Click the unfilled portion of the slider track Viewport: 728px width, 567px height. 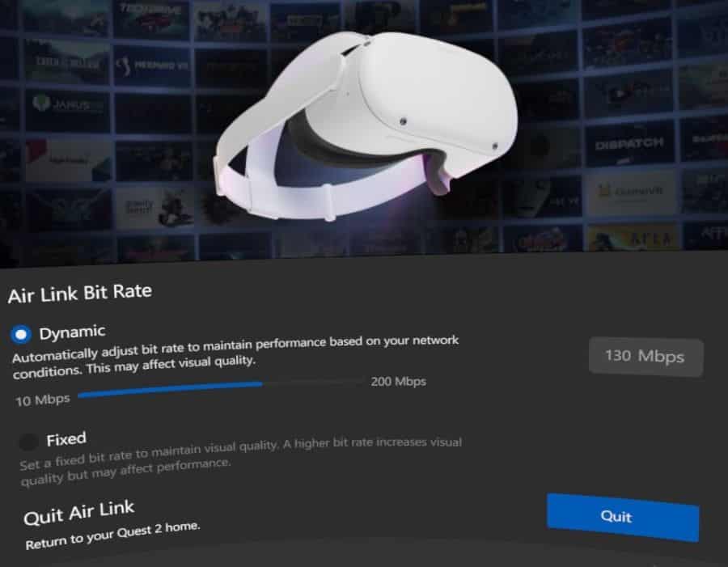[x=313, y=383]
